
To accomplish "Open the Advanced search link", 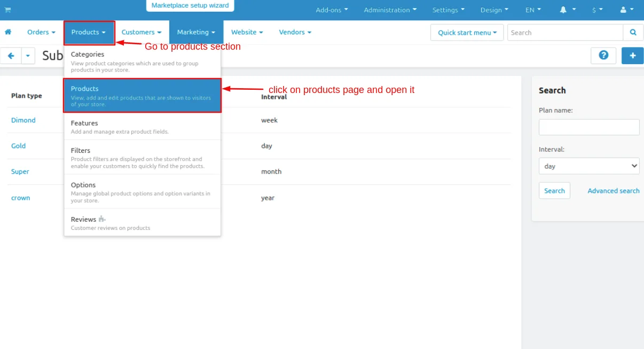I will point(614,191).
